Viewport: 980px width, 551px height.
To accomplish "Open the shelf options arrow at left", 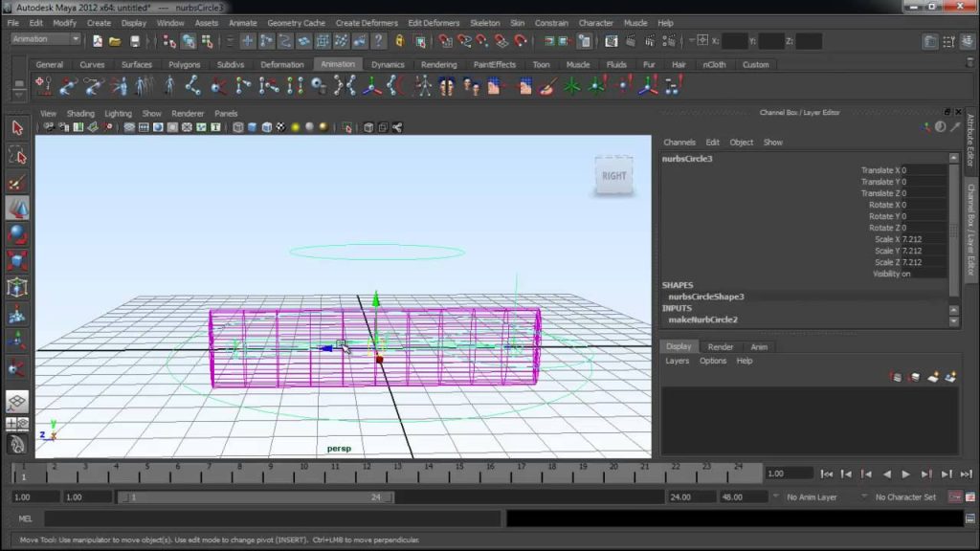I will pyautogui.click(x=19, y=95).
